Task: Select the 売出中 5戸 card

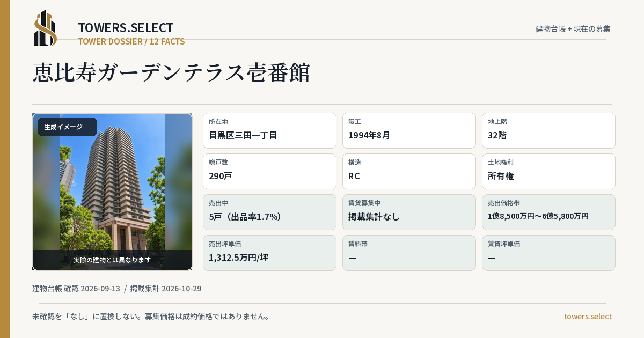Action: pos(269,212)
